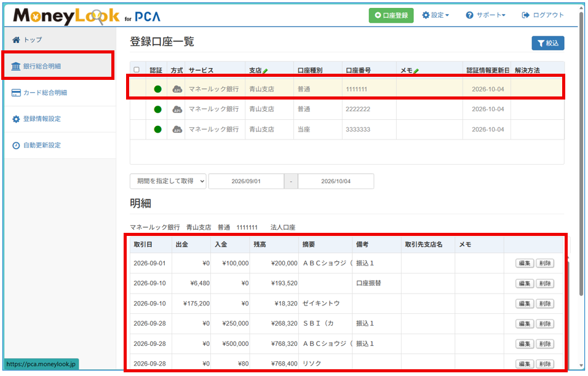Click the API cloud icon for account 1111111
The width and height of the screenshot is (588, 376).
(177, 89)
